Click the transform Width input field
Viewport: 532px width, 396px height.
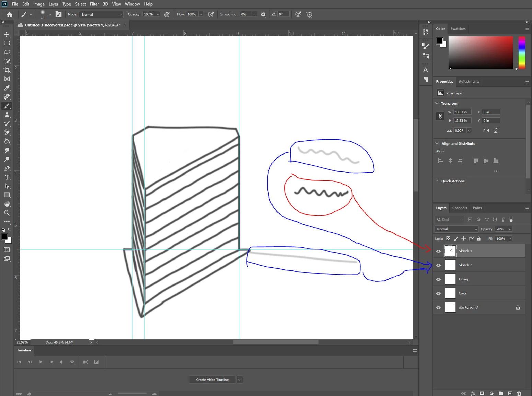coord(462,112)
